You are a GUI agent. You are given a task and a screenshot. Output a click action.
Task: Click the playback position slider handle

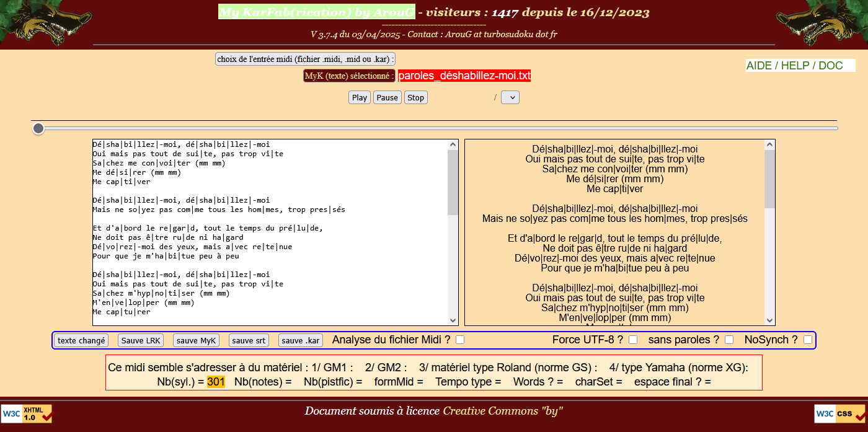[38, 128]
